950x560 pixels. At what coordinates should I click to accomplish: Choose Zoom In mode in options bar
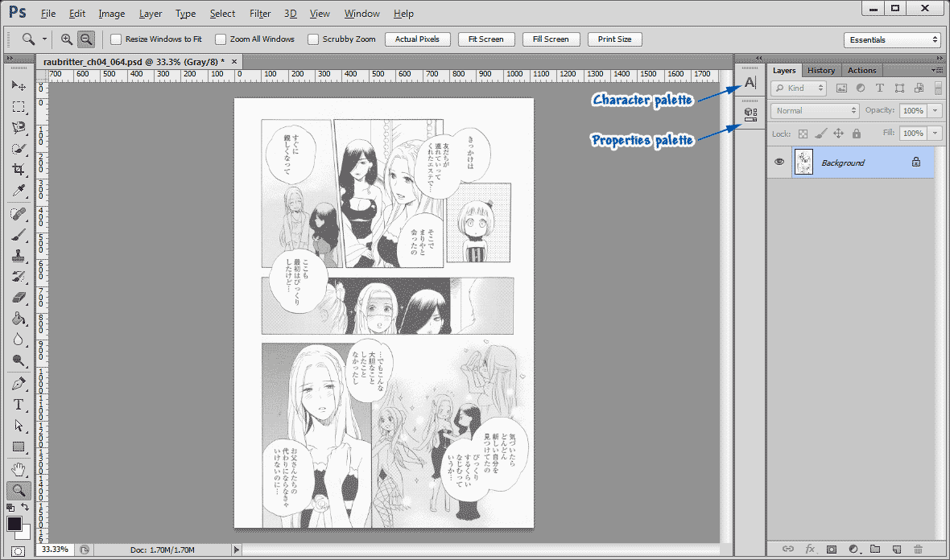click(67, 39)
